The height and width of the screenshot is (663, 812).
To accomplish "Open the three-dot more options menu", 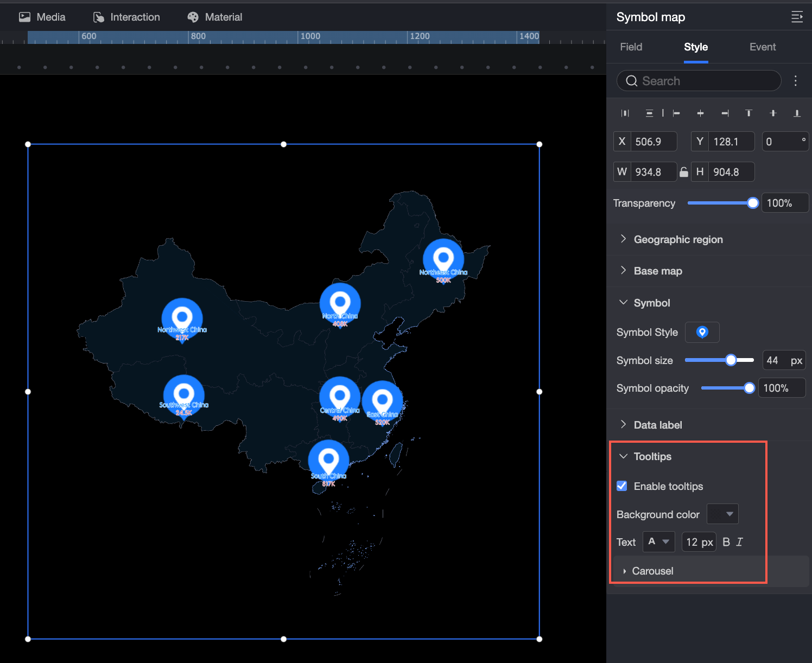I will point(796,81).
